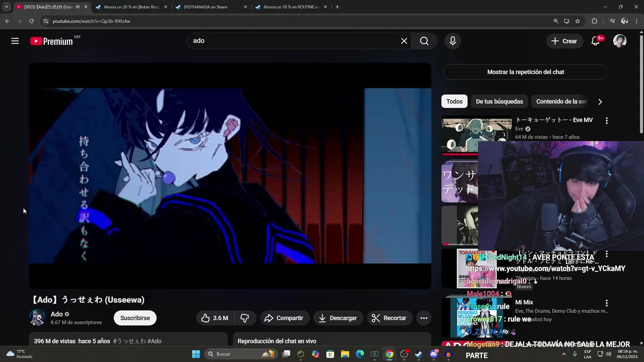
Task: Show hidden system tray icons
Action: tap(564, 354)
